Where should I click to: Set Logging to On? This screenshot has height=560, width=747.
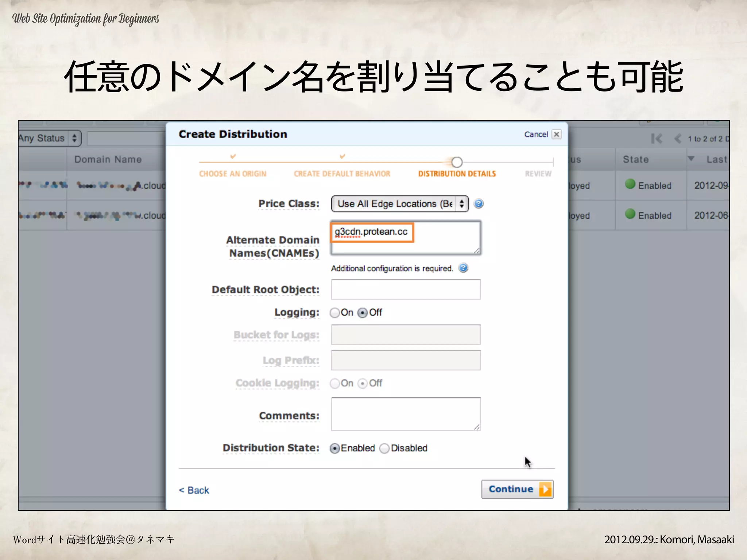pos(334,313)
